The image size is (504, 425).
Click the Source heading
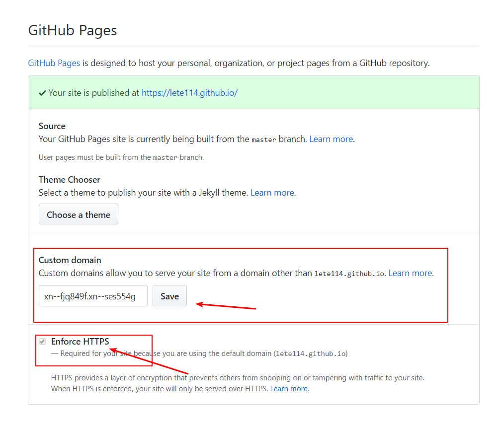pos(52,126)
